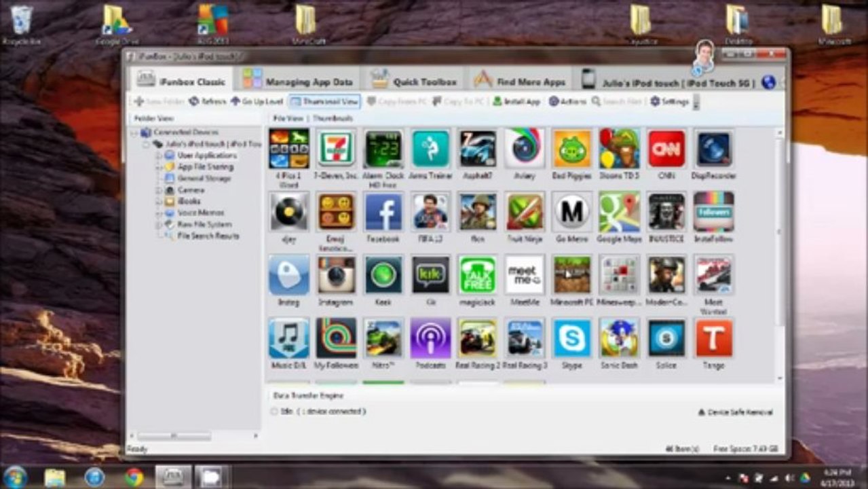
Task: Open the Windows Start menu
Action: (x=15, y=476)
